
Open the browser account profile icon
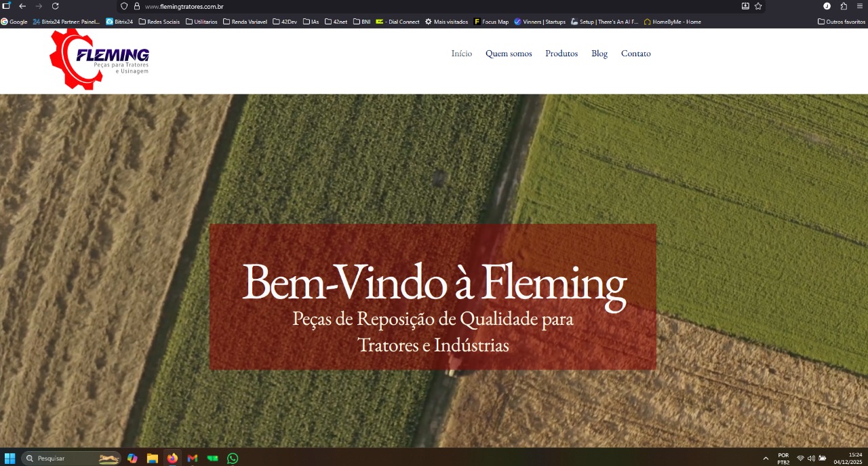pos(827,6)
